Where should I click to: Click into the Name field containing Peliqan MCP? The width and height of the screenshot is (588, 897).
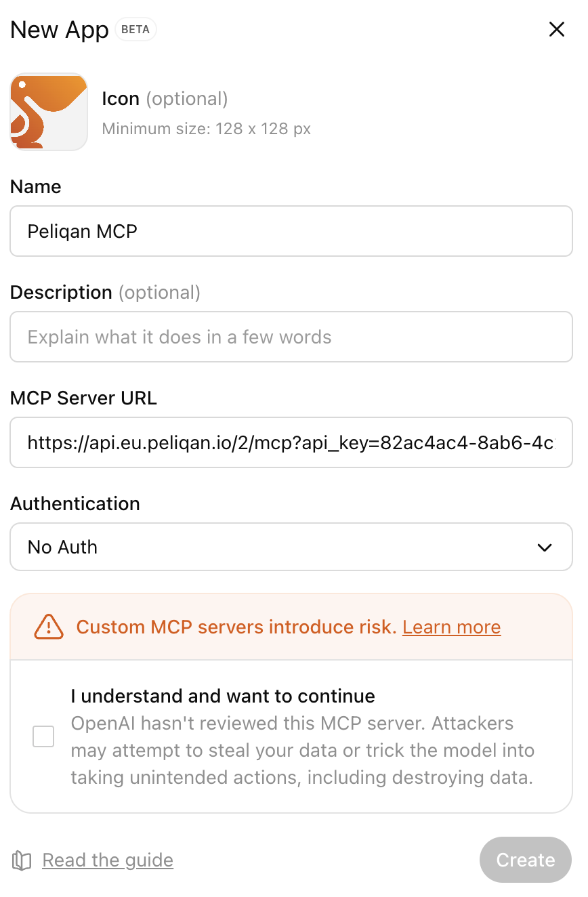[x=291, y=231]
